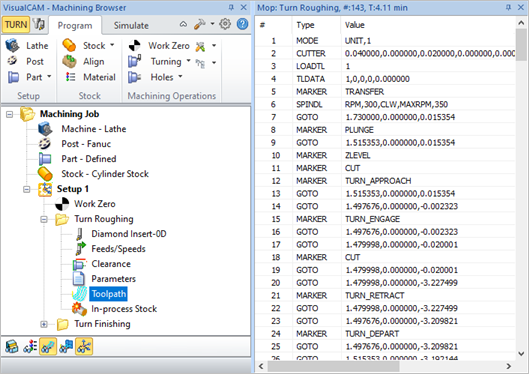Open the blue help question icon
The height and width of the screenshot is (374, 529).
(x=242, y=24)
